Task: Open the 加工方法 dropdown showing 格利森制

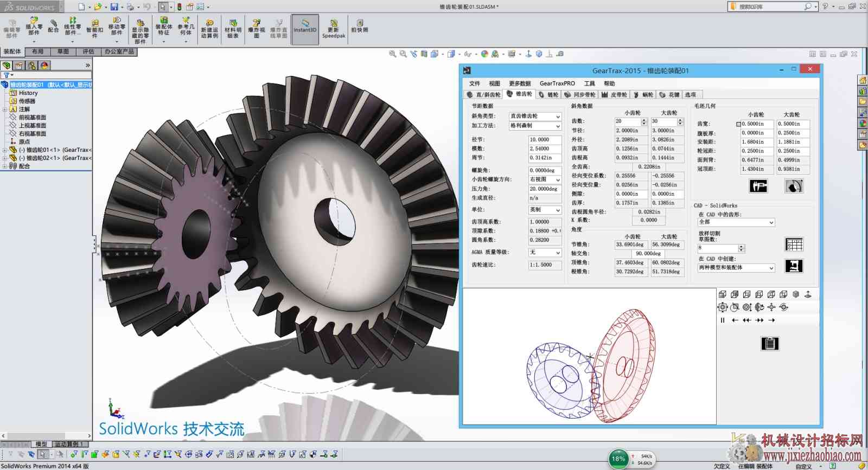Action: pyautogui.click(x=535, y=126)
